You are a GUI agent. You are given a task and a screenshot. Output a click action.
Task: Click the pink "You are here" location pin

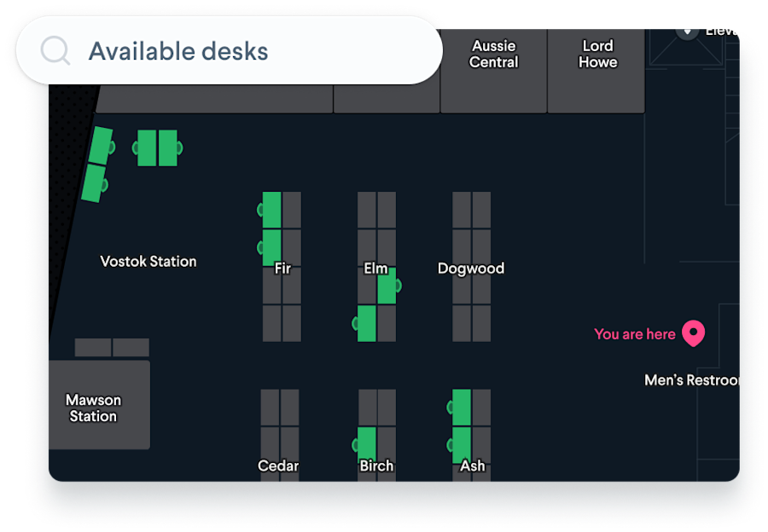(x=693, y=333)
